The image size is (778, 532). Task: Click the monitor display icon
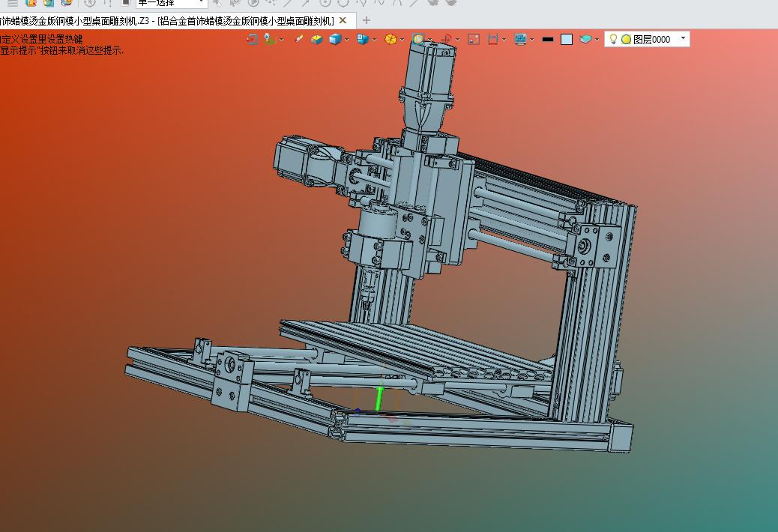click(520, 39)
